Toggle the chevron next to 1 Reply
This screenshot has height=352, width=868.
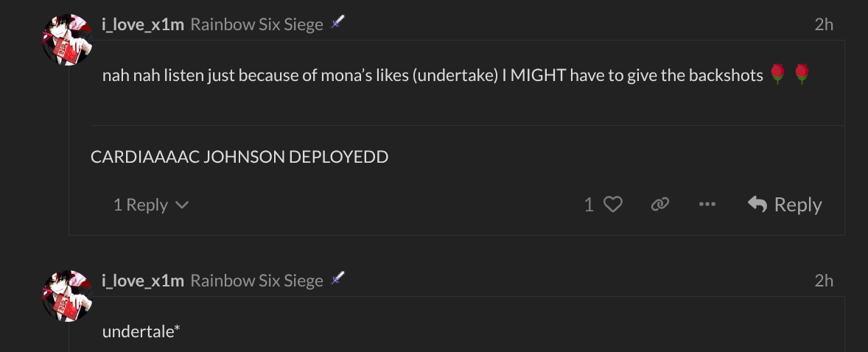(182, 205)
